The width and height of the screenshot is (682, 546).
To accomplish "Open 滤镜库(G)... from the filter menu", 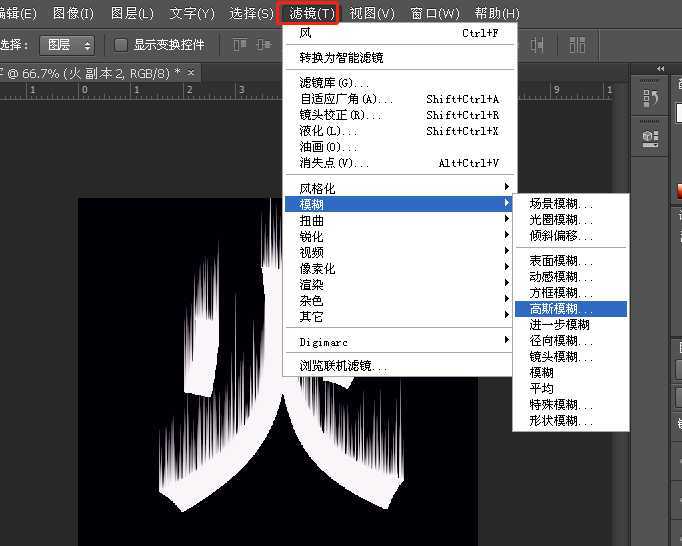I will (334, 83).
